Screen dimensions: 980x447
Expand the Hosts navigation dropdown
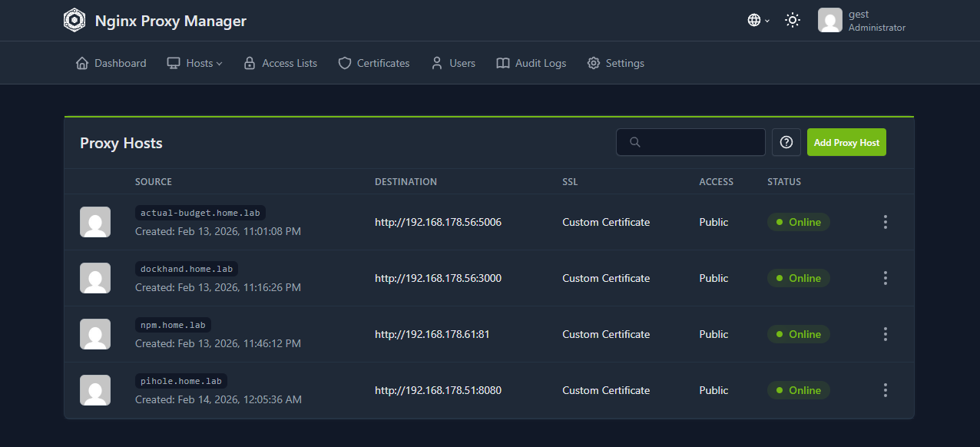coord(195,63)
